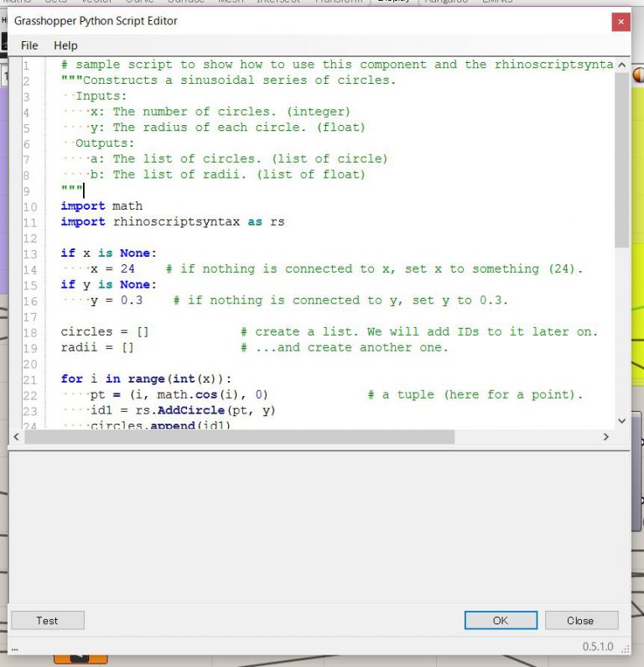Click the orange icon right of the editor

(x=636, y=70)
